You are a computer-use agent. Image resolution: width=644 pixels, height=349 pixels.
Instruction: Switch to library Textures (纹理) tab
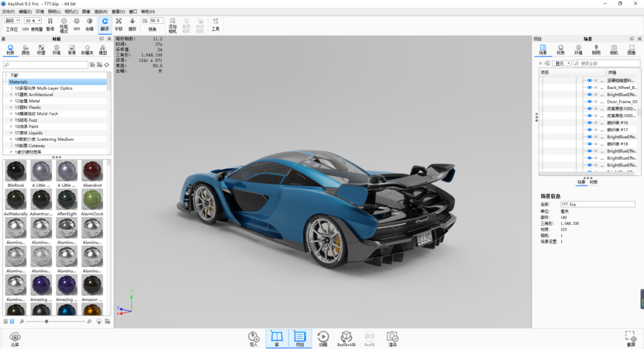click(x=41, y=50)
